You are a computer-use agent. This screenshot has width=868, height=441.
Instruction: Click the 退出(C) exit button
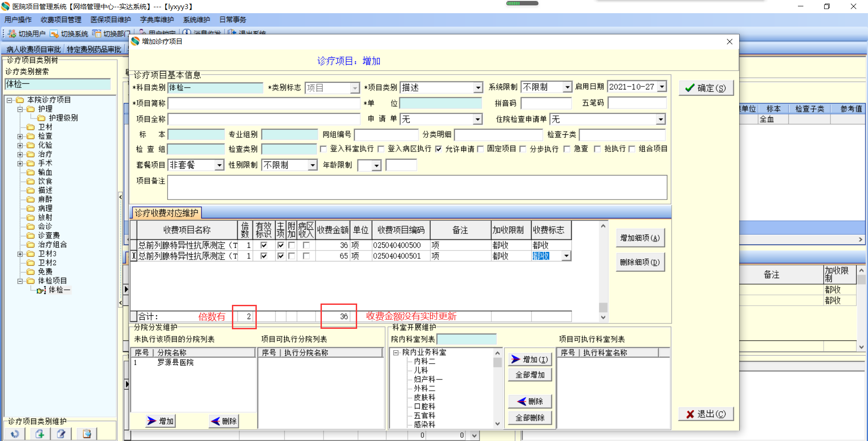click(x=706, y=414)
